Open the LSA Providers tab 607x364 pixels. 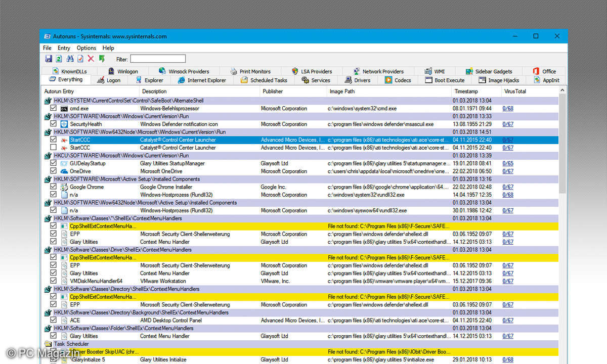pyautogui.click(x=312, y=71)
